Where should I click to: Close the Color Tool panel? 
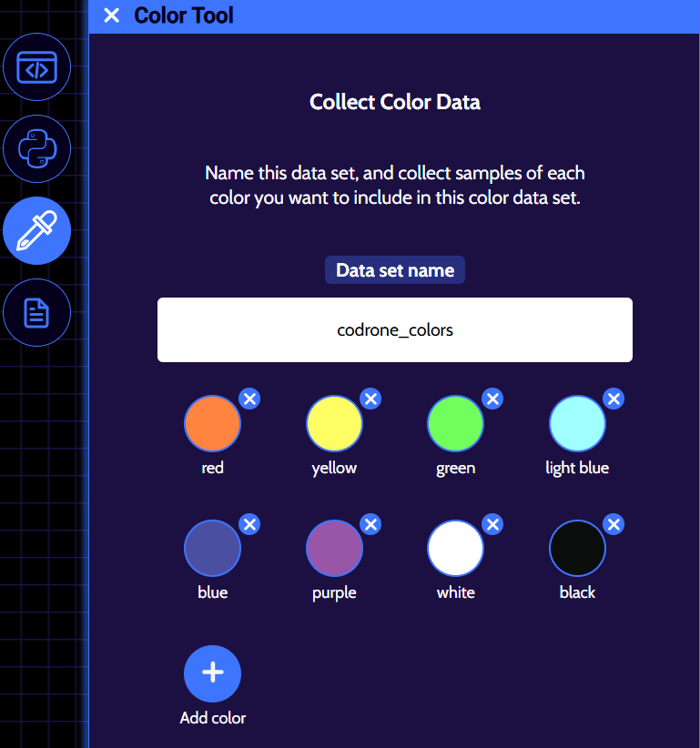112,15
